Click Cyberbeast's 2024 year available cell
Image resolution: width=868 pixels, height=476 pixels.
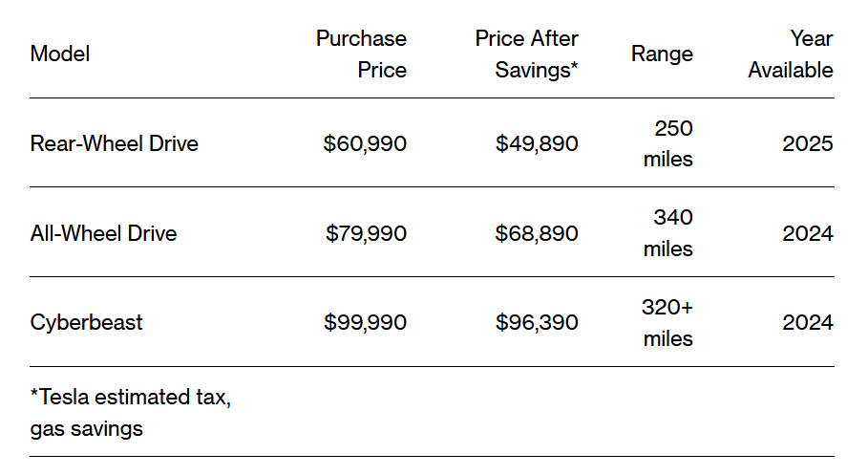pyautogui.click(x=808, y=322)
